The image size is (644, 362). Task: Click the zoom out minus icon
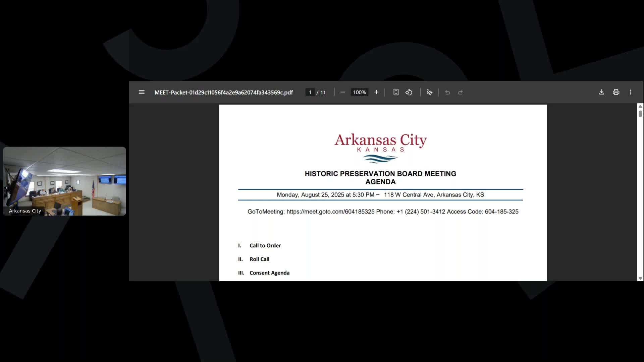tap(342, 92)
